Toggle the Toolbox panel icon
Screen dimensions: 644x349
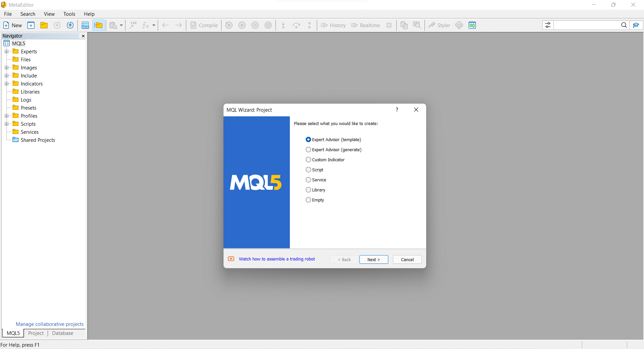pos(85,25)
